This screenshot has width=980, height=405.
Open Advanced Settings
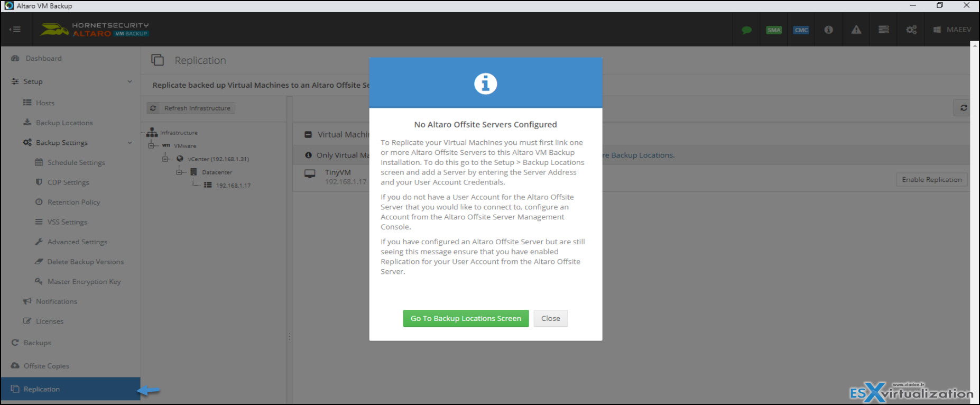(x=77, y=242)
